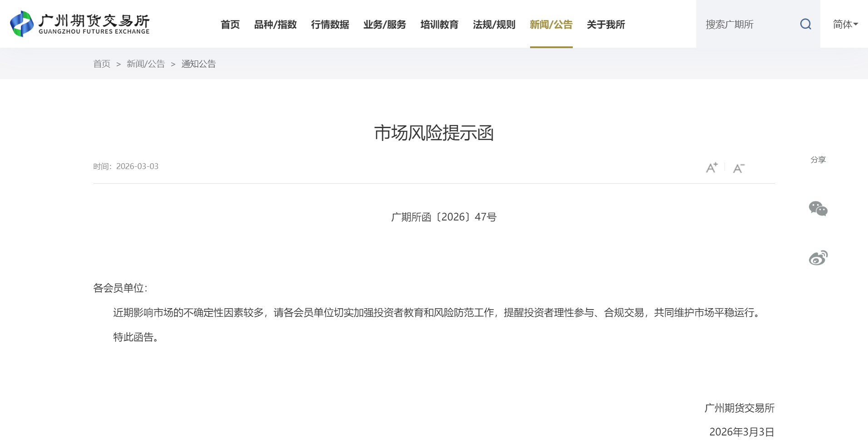The height and width of the screenshot is (445, 868).
Task: Share article via WeChat icon
Action: (818, 209)
